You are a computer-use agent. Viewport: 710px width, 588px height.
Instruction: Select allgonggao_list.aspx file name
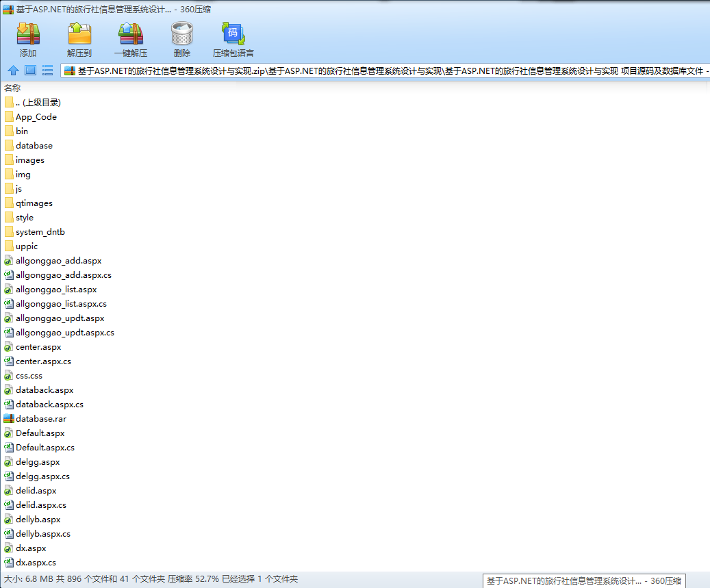click(56, 290)
